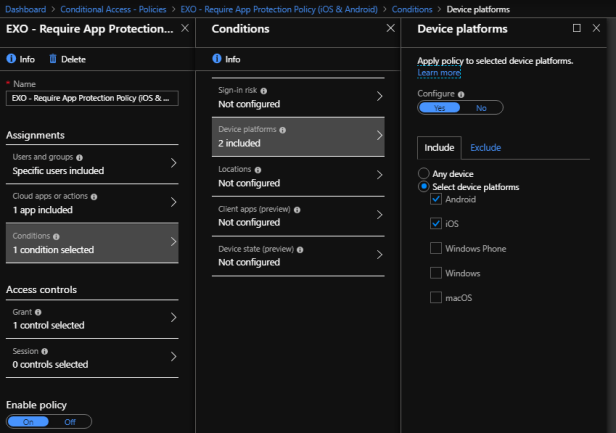616x433 pixels.
Task: Click the policy Name text field
Action: coord(92,98)
